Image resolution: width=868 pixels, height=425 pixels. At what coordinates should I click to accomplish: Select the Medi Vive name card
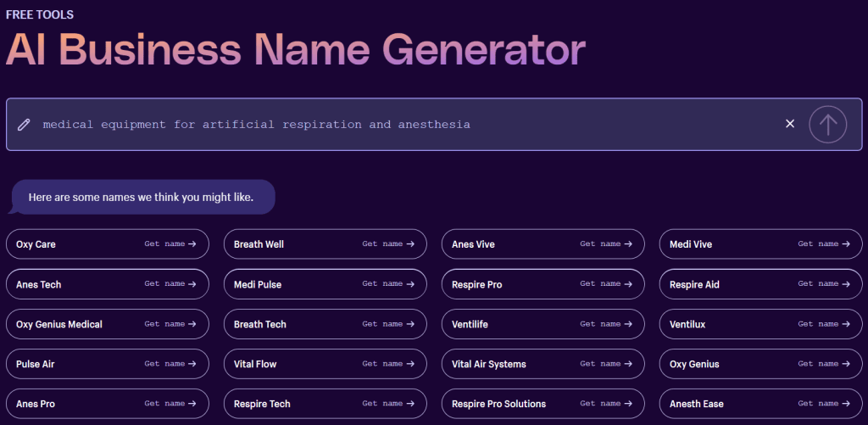[x=760, y=243]
